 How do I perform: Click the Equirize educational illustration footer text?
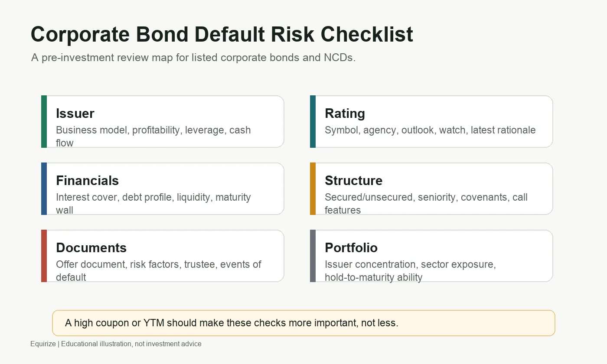116,344
